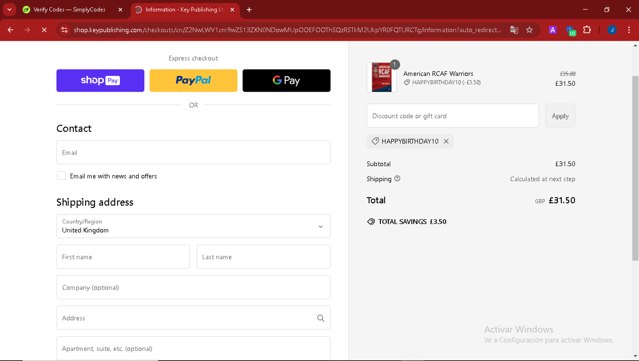Screen dimensions: 639x361
Task: Switch to the Verify Codes — SimplyCodes tab
Action: pos(69,9)
